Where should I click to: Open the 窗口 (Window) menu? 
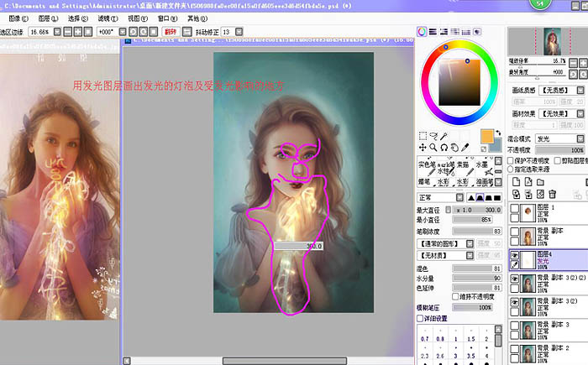[167, 18]
